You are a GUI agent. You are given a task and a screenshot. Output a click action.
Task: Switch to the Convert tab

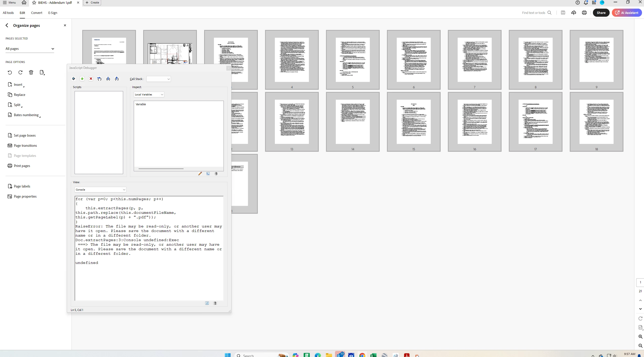(x=37, y=13)
